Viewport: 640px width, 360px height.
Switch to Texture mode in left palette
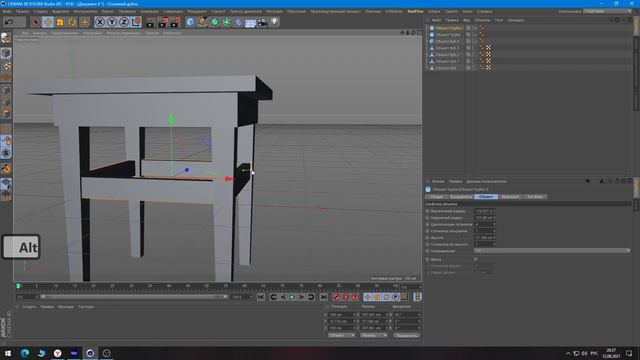point(6,65)
